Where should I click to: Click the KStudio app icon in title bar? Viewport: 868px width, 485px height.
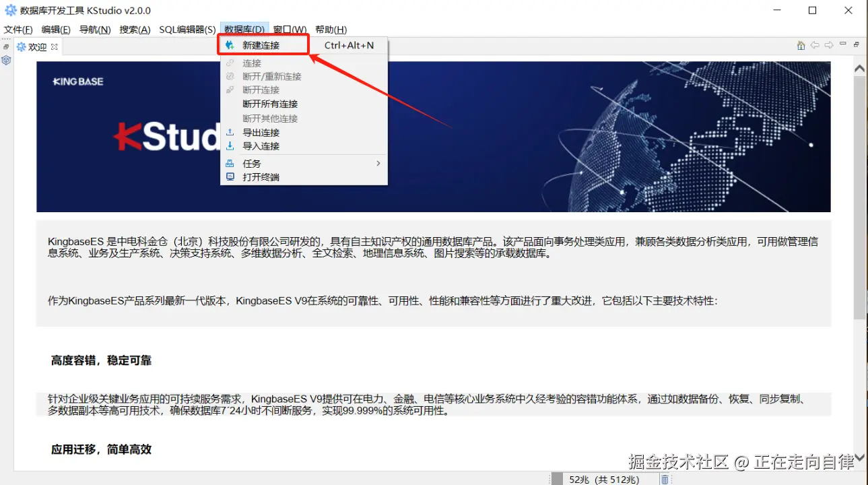coord(11,10)
